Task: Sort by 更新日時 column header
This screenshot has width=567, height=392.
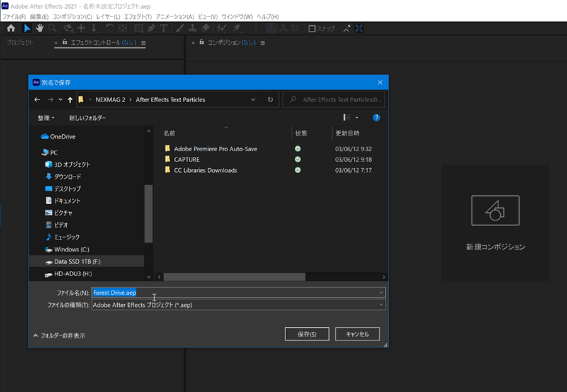Action: pos(347,133)
